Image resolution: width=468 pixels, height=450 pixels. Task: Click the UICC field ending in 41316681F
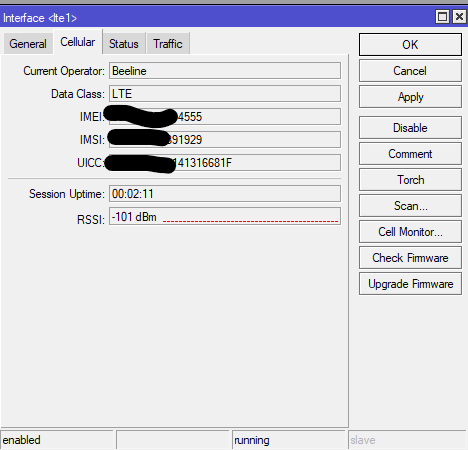click(x=225, y=163)
